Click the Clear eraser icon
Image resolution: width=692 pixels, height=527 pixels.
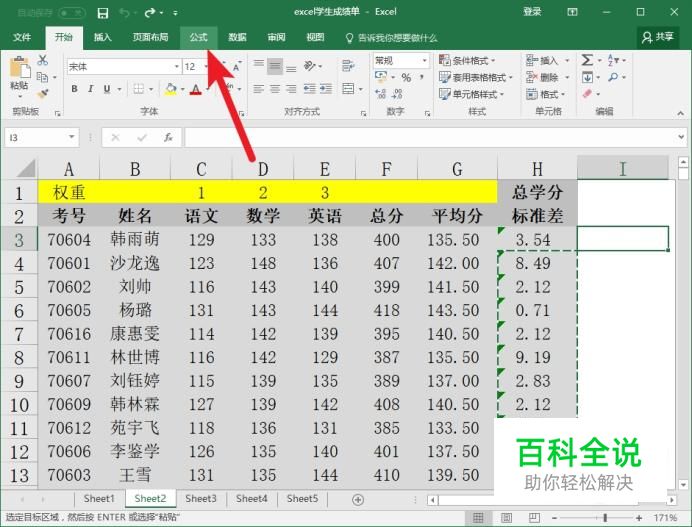(587, 94)
